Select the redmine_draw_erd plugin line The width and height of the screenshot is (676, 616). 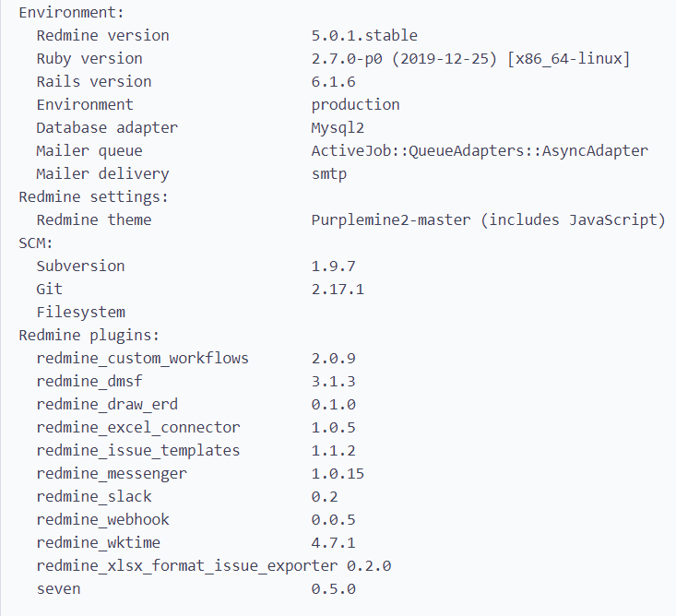point(196,404)
